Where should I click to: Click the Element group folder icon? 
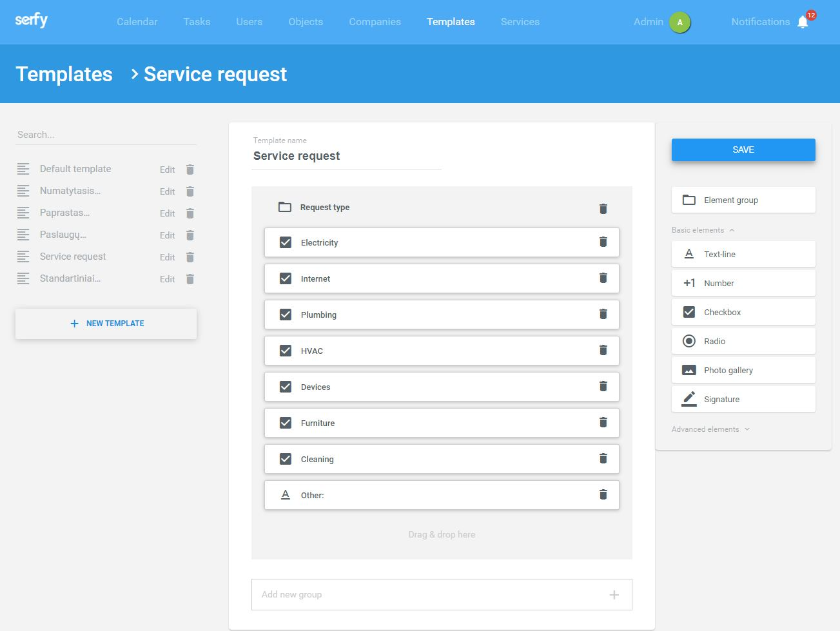coord(689,200)
